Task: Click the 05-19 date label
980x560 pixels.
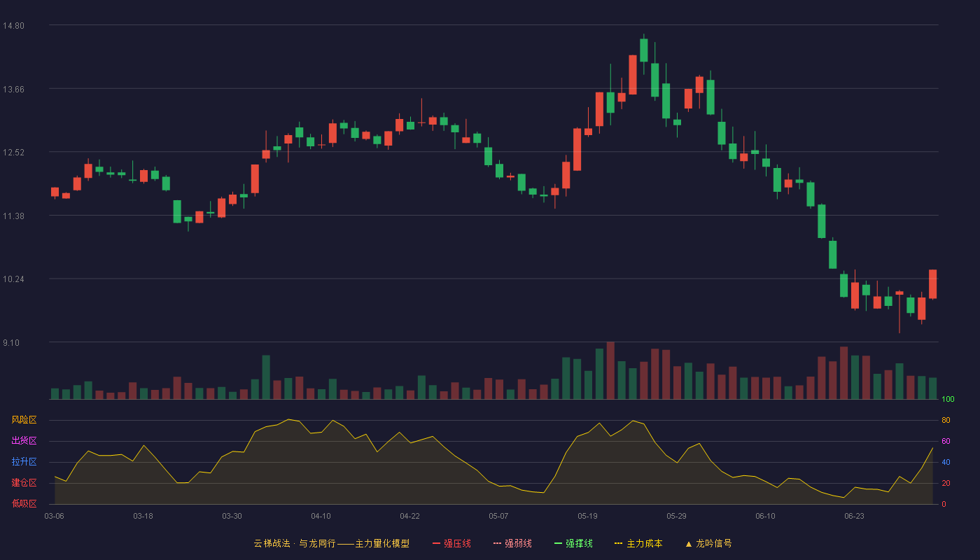Action: pos(587,516)
